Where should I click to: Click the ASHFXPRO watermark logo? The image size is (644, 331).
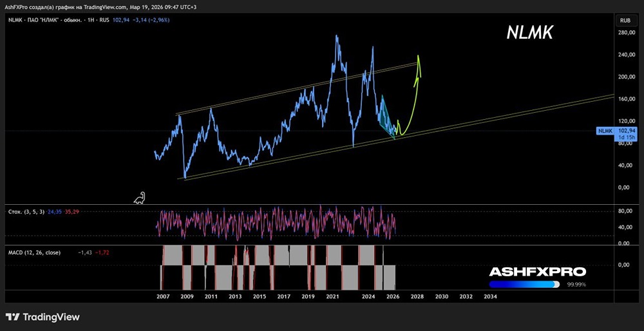pos(537,272)
